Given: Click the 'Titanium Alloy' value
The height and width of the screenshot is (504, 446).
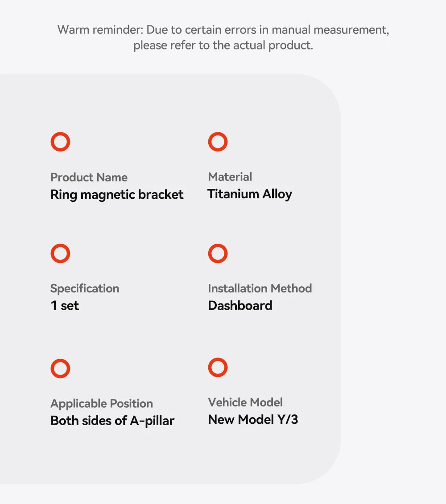Looking at the screenshot, I should coord(250,194).
